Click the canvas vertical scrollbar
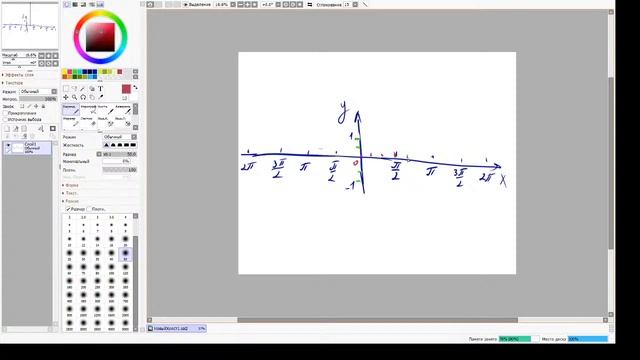The image size is (640, 360). [x=611, y=162]
